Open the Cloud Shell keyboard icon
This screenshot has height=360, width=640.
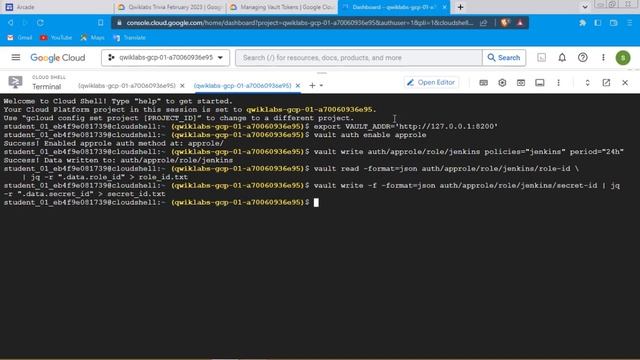483,83
